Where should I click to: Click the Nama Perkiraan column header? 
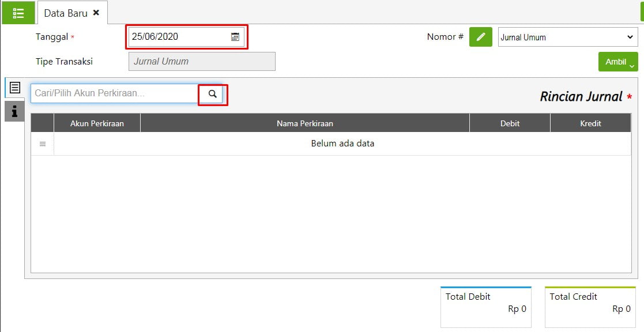coord(304,123)
